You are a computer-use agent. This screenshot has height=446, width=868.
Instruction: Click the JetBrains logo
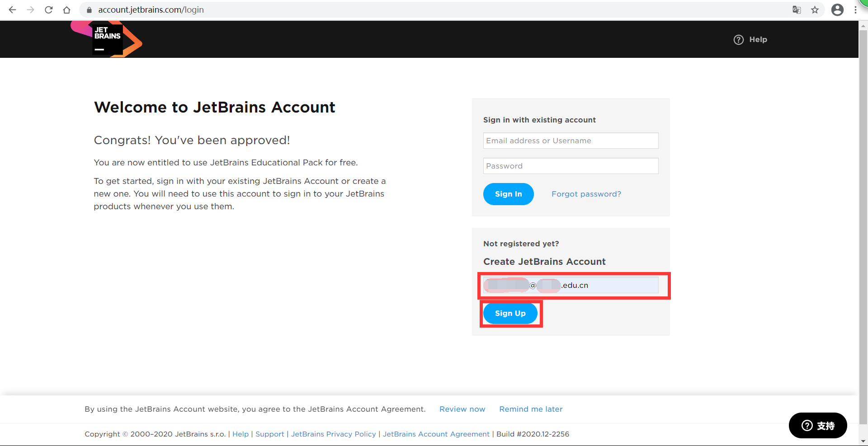[x=107, y=39]
